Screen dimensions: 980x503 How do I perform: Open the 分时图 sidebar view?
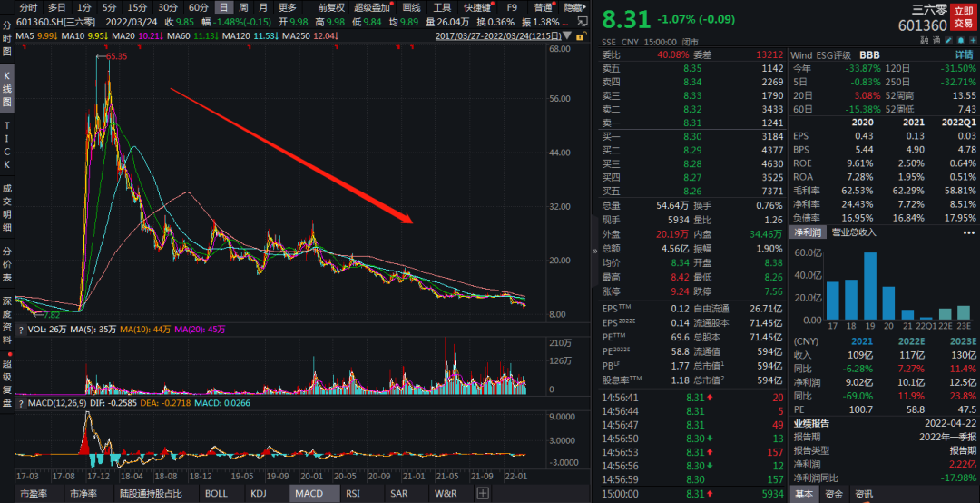click(7, 38)
